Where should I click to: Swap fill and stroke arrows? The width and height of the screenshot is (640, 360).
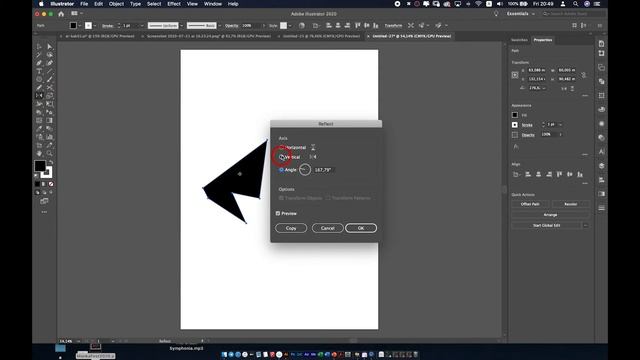[x=51, y=162]
